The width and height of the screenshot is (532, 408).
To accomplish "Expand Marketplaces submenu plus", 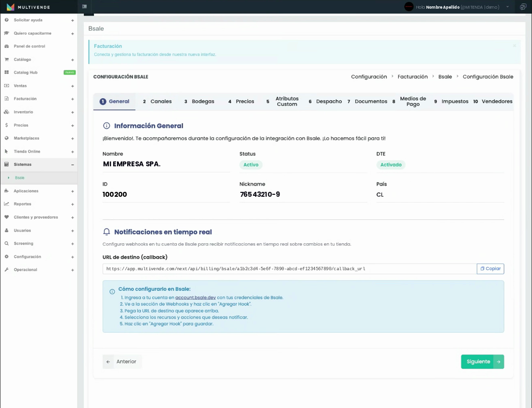I will tap(73, 138).
